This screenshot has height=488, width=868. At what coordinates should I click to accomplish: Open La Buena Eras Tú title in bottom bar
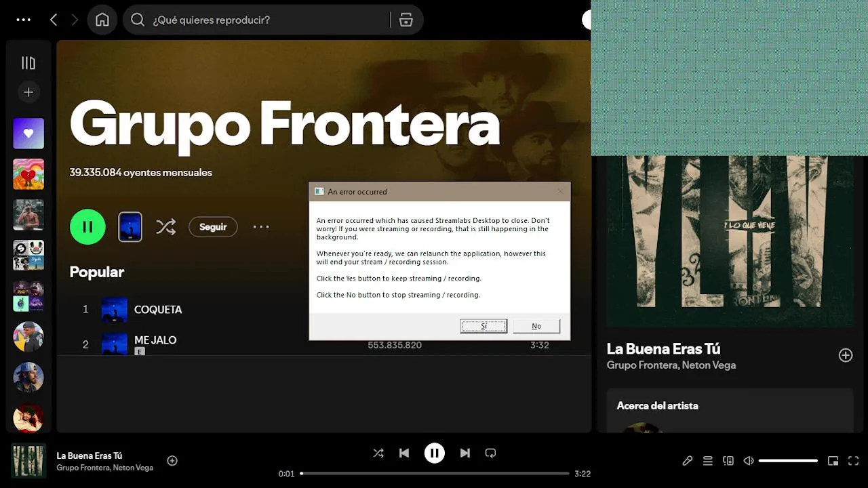pos(90,455)
